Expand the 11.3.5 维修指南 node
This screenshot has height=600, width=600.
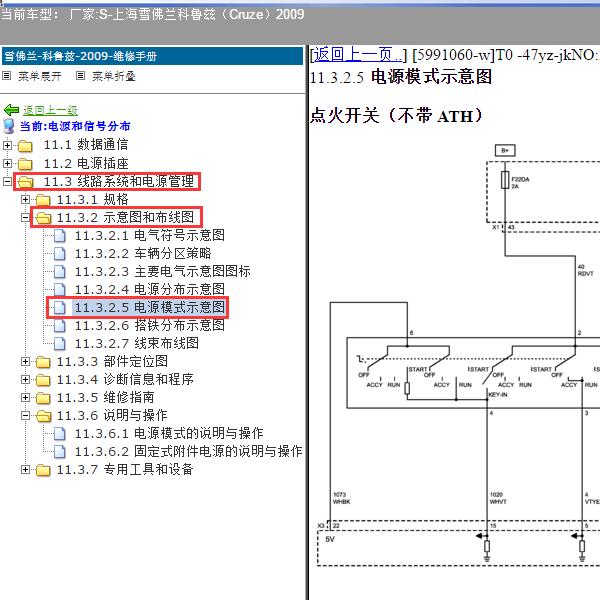coord(25,398)
